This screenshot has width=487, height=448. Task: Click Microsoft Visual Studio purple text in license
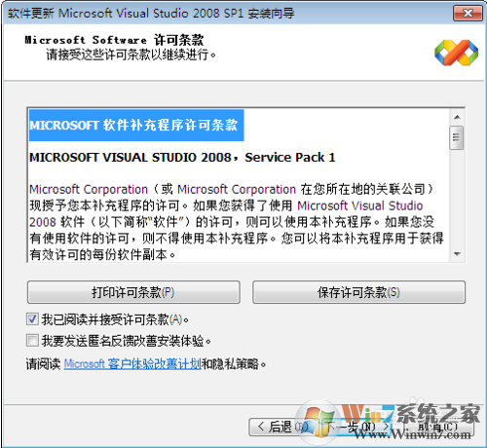pyautogui.click(x=359, y=205)
